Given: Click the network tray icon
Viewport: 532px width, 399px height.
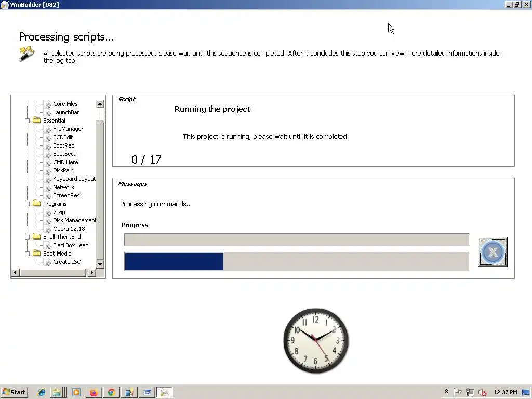Looking at the screenshot, I should click(x=470, y=393).
